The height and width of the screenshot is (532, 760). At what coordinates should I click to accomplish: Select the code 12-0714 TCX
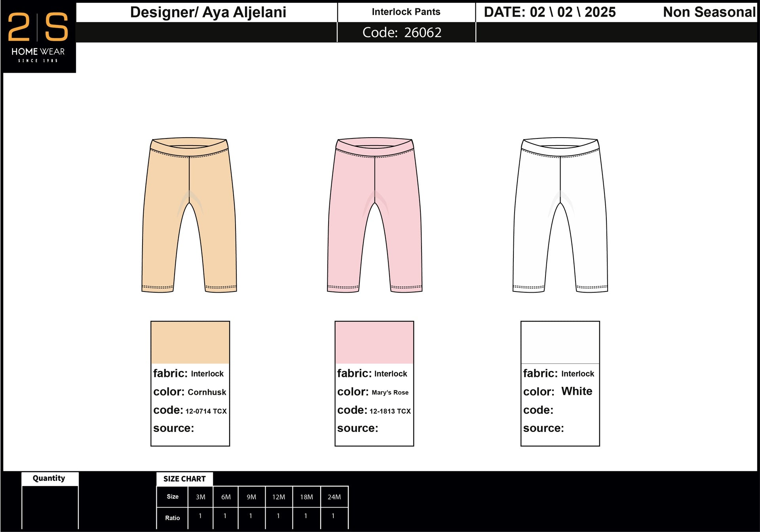pos(206,411)
